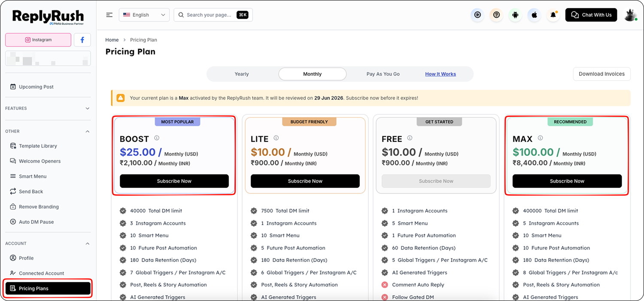Image resolution: width=644 pixels, height=301 pixels.
Task: Open Connected Account in sidebar
Action: (x=37, y=273)
